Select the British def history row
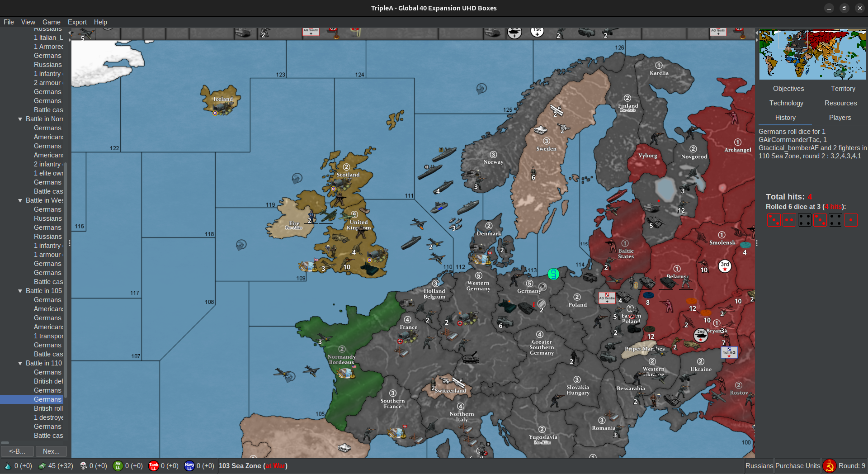868x474 pixels. 48,381
